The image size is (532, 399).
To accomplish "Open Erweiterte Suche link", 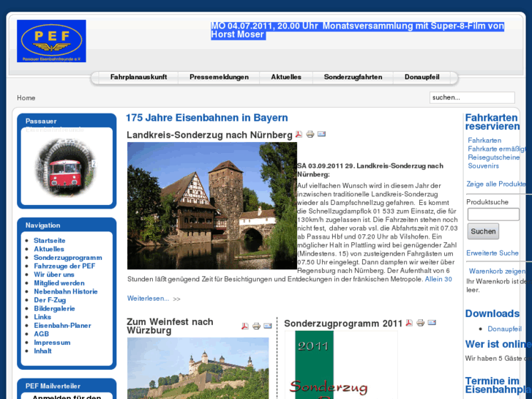I will (x=492, y=253).
